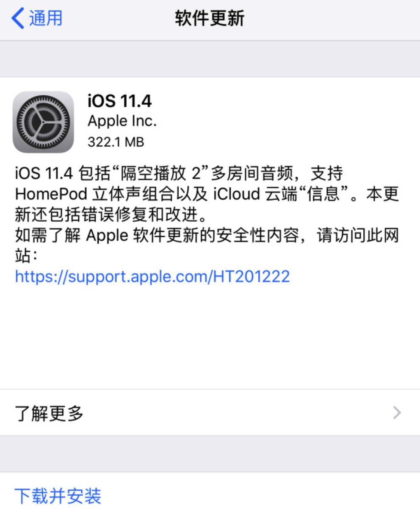Click the Apple Inc. developer label
Viewport: 420px width, 517px height.
(122, 121)
